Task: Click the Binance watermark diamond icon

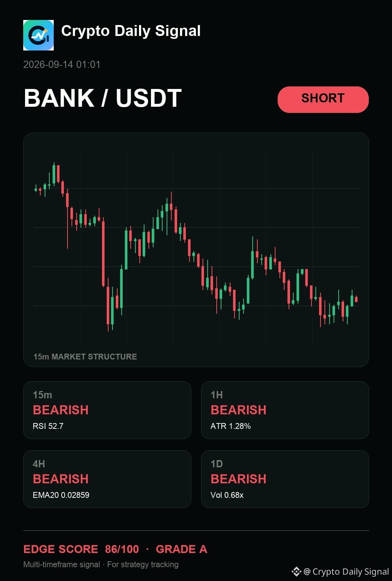Action: point(296,572)
